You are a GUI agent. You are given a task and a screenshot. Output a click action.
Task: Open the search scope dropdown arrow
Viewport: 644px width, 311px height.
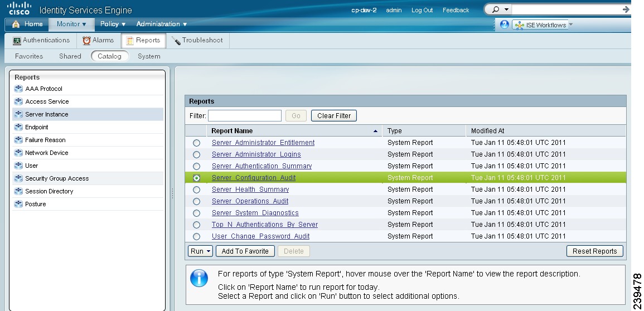coord(506,9)
